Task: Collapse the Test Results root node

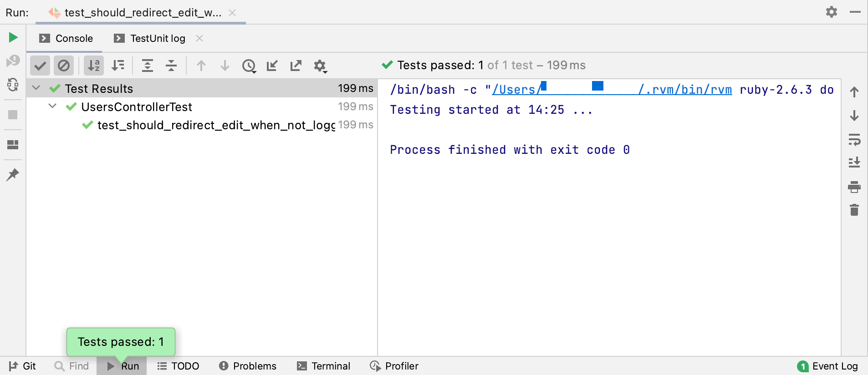Action: pos(36,88)
